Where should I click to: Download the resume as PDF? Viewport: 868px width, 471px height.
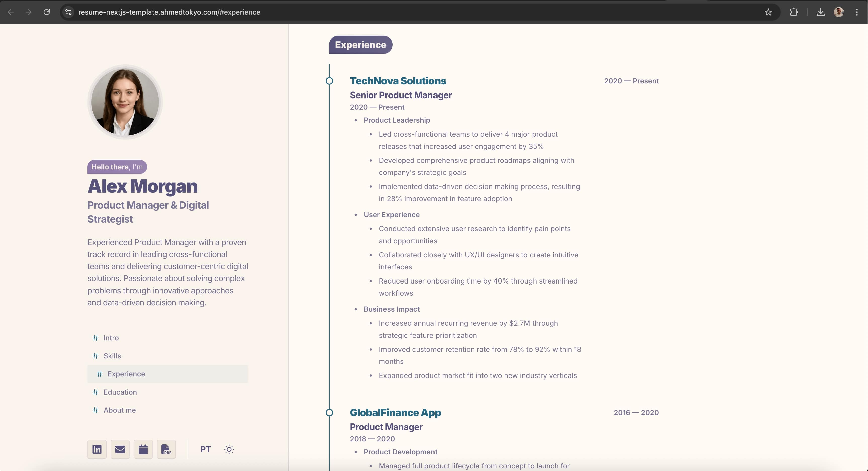(166, 449)
